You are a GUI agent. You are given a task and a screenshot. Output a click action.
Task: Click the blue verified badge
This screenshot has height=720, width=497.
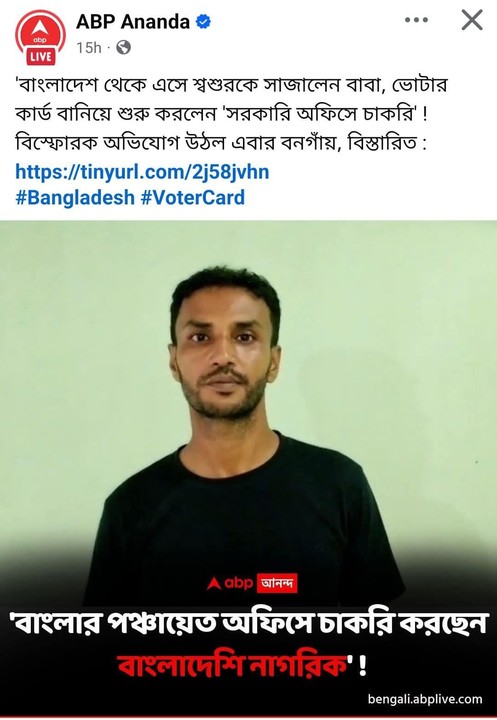[203, 21]
